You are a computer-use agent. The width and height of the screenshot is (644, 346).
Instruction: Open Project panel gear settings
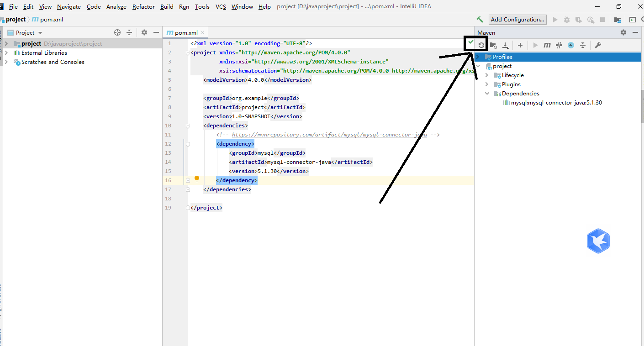coord(144,32)
